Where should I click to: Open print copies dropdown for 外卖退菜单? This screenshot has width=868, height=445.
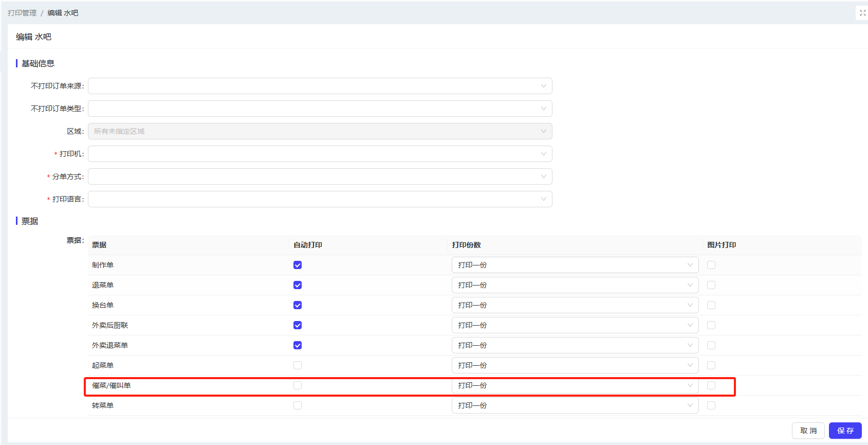575,345
